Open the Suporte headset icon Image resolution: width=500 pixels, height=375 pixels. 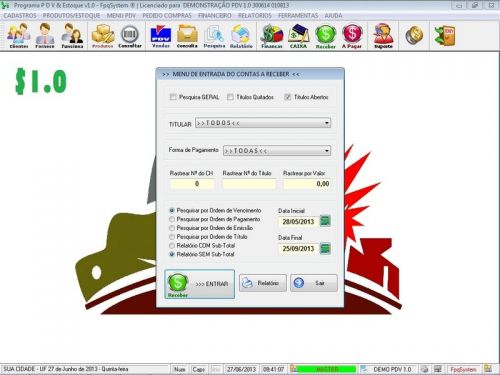pos(383,36)
